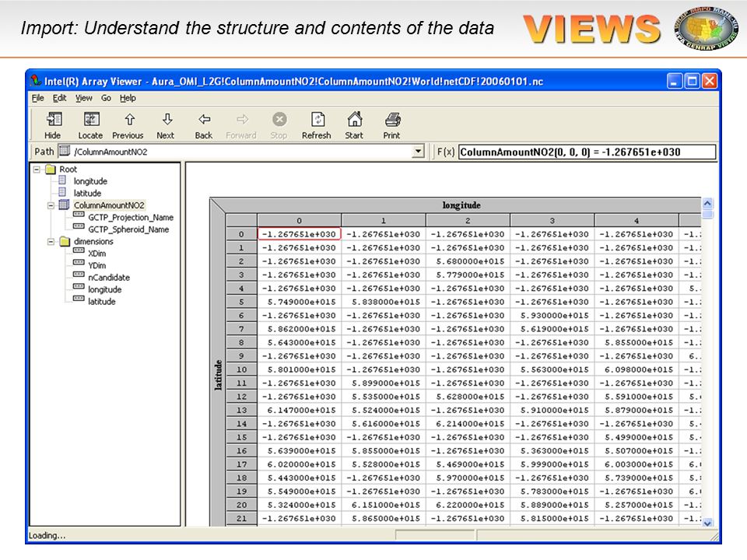Click the Back arrow icon
747x560 pixels.
pos(205,119)
